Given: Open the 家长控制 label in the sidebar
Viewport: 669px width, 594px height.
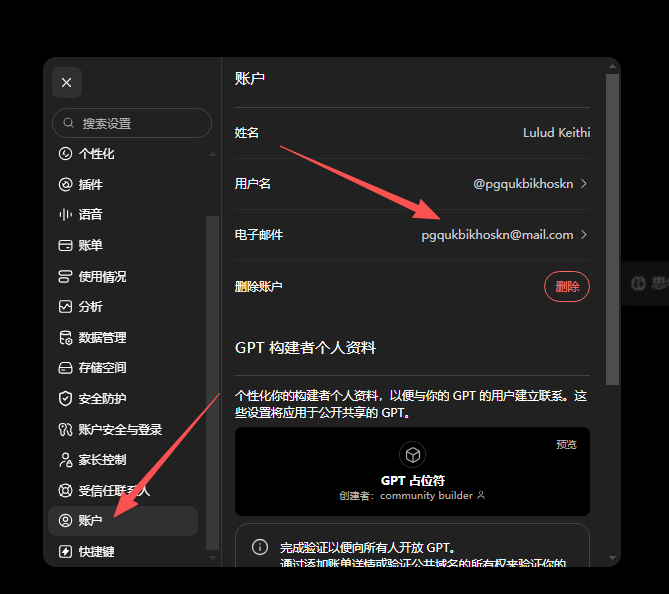Looking at the screenshot, I should [102, 460].
